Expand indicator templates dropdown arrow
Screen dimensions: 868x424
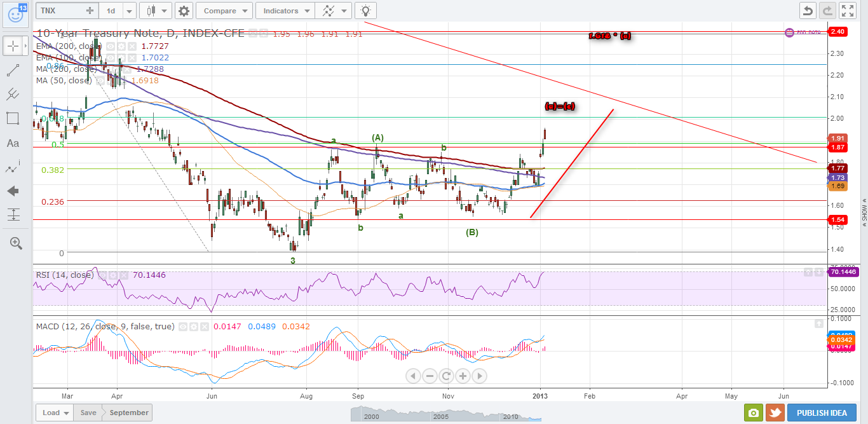coord(344,11)
